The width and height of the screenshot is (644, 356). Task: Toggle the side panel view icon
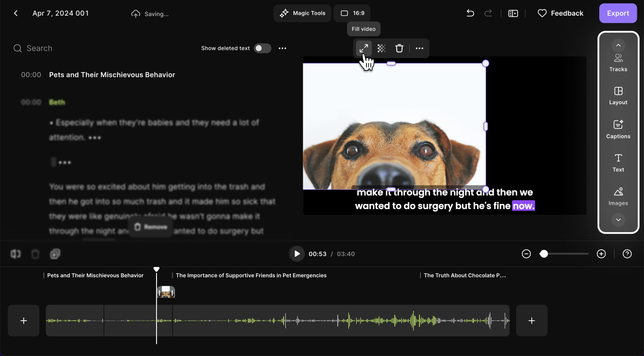coord(513,13)
